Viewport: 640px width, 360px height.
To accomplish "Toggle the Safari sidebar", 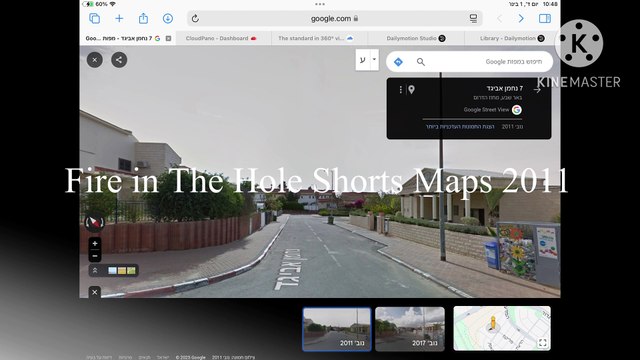I will click(545, 18).
